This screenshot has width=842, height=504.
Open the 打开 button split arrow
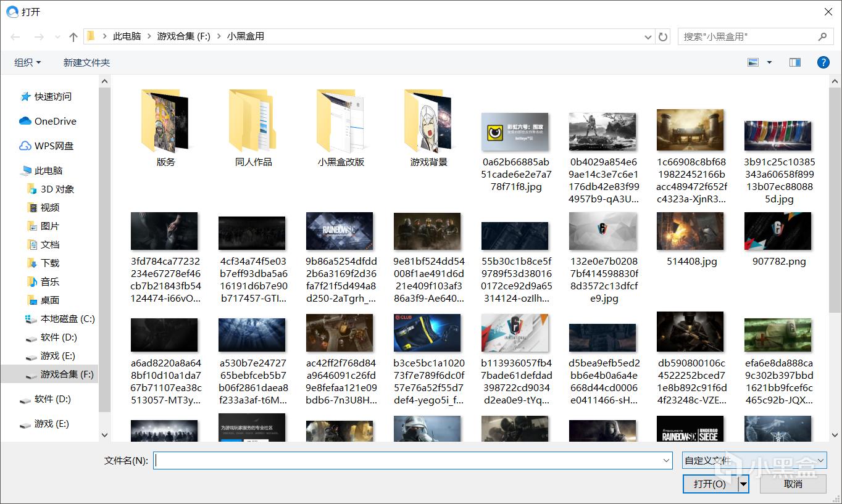tap(744, 484)
